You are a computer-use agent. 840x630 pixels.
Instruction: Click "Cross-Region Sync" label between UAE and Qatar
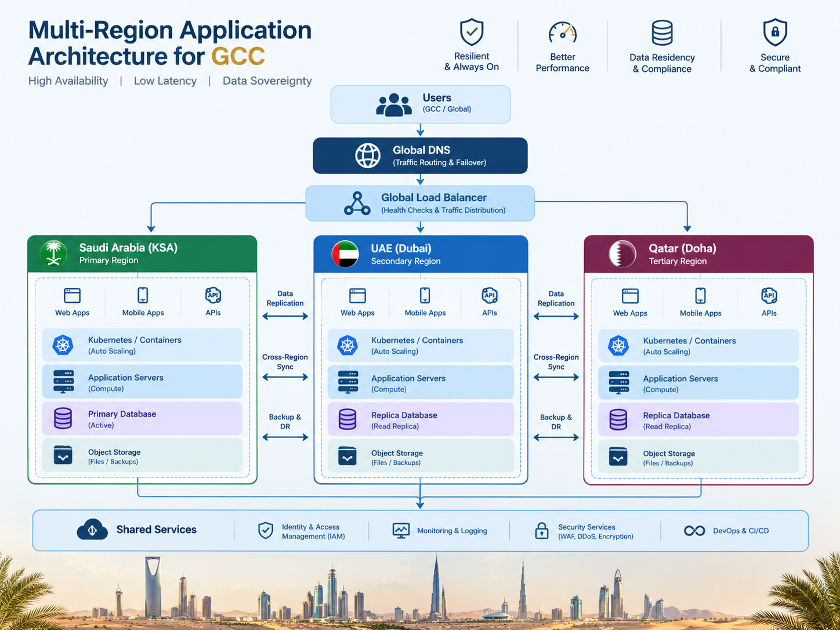(x=556, y=362)
